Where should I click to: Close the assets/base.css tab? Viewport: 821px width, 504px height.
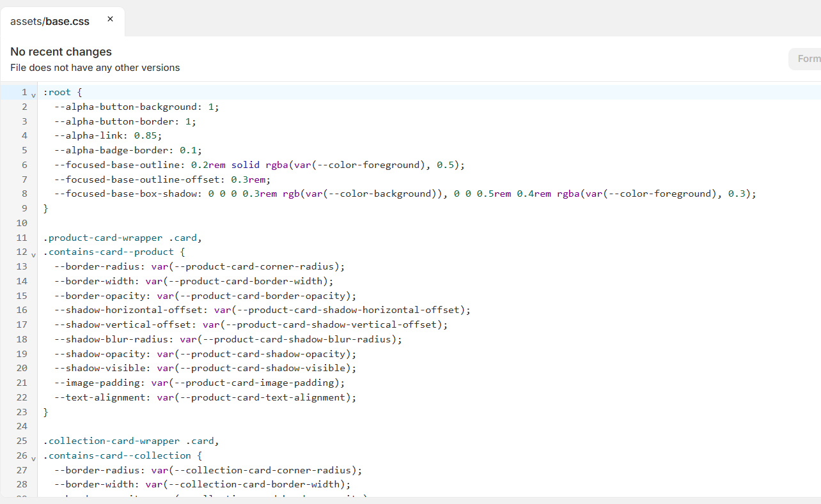110,19
